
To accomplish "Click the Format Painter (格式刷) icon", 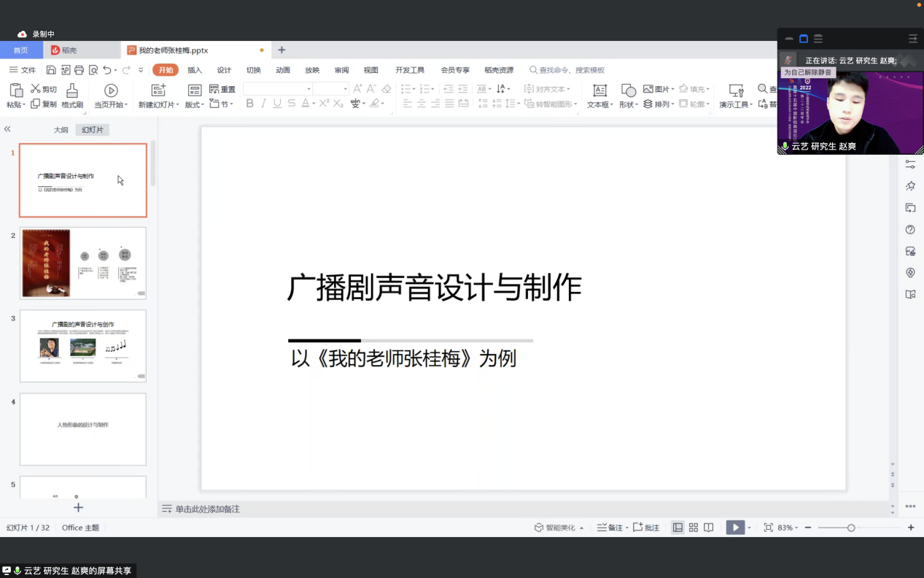I will (x=71, y=91).
